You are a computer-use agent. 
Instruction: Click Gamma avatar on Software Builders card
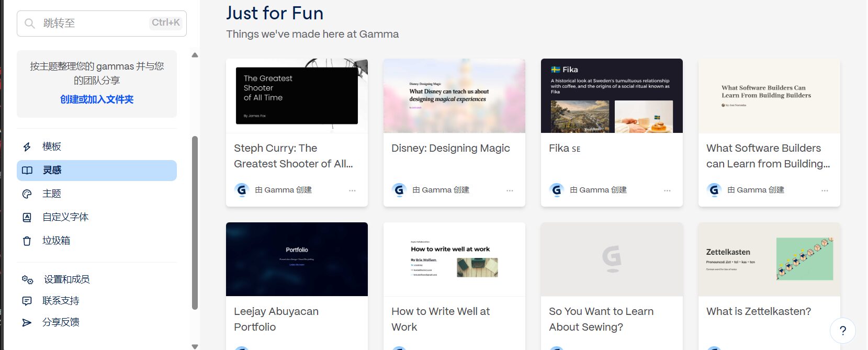pyautogui.click(x=714, y=190)
